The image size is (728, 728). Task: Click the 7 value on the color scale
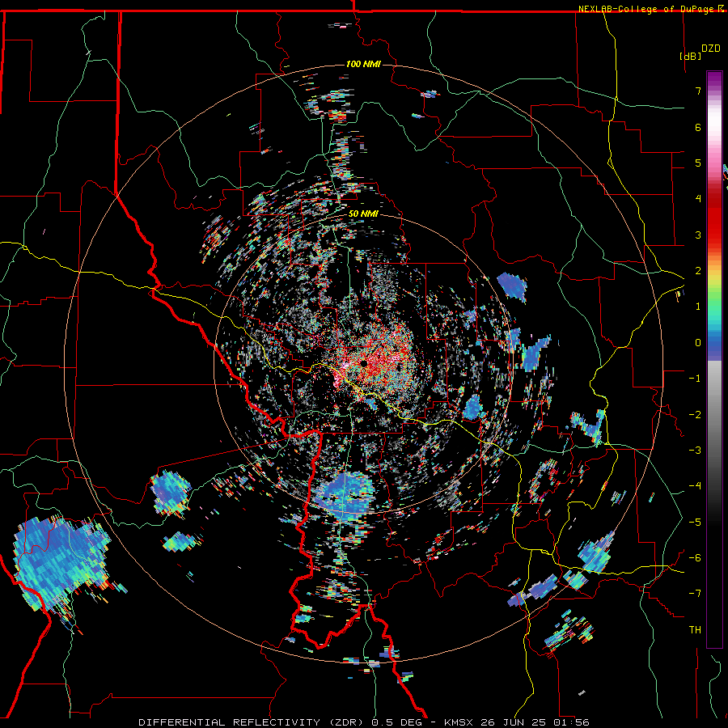[698, 91]
